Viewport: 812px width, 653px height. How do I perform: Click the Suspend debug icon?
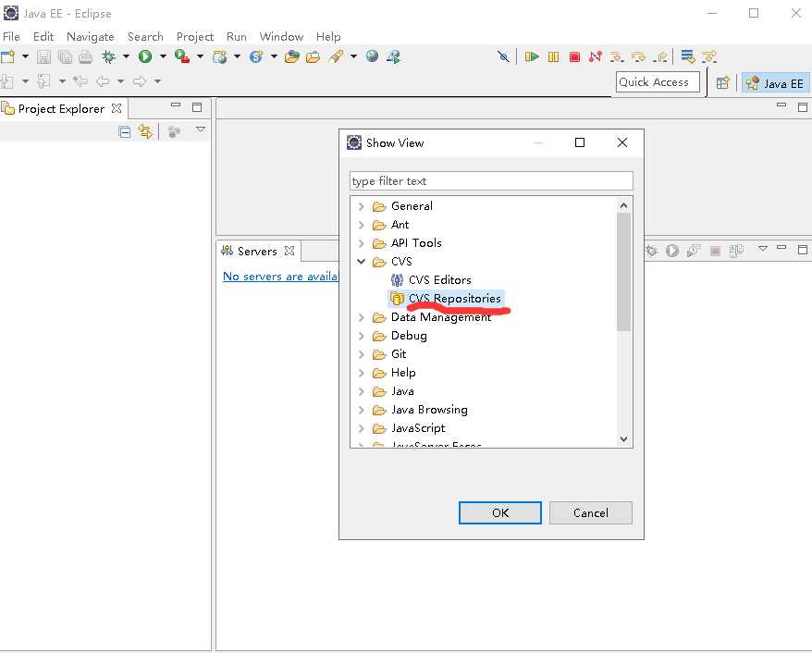(x=554, y=56)
